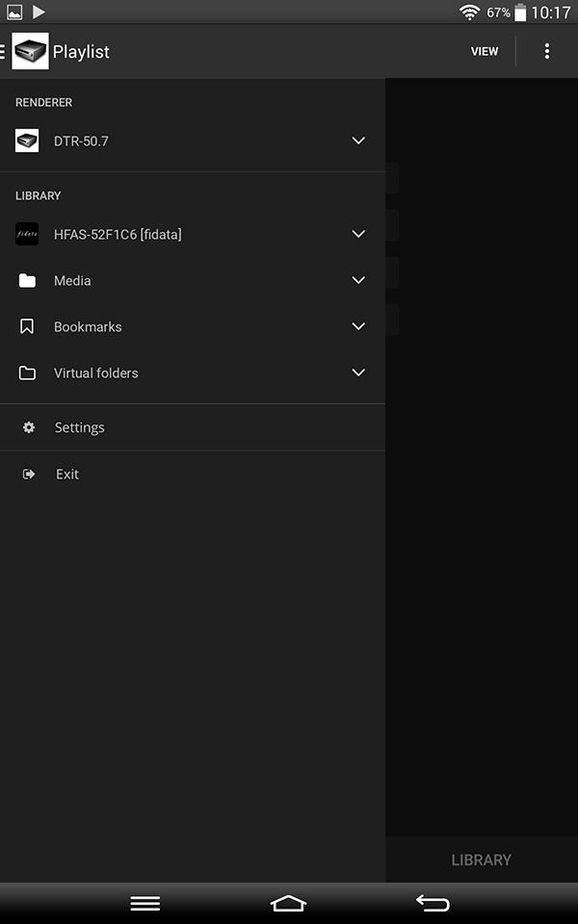Open the three-dot overflow menu
The height and width of the screenshot is (924, 578).
point(547,51)
